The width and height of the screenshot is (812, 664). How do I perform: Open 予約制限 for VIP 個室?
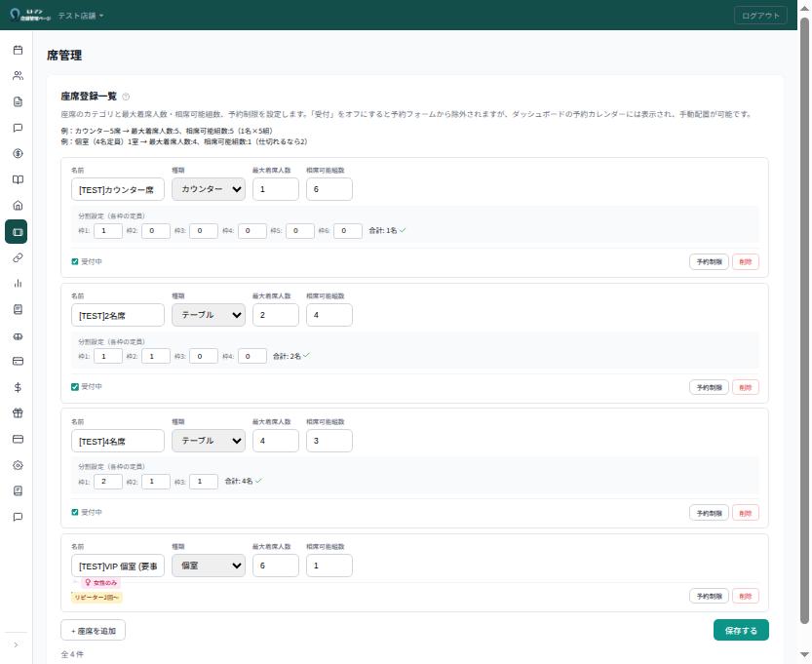tap(709, 596)
